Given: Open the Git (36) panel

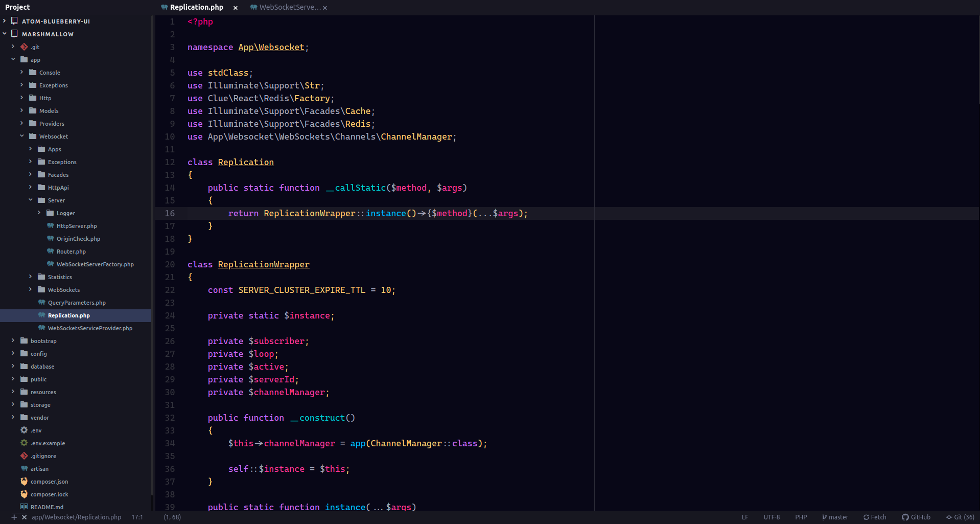Looking at the screenshot, I should (960, 517).
